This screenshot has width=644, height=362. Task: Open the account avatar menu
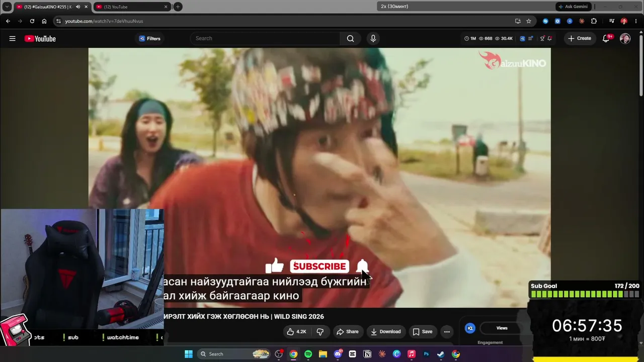(x=625, y=39)
